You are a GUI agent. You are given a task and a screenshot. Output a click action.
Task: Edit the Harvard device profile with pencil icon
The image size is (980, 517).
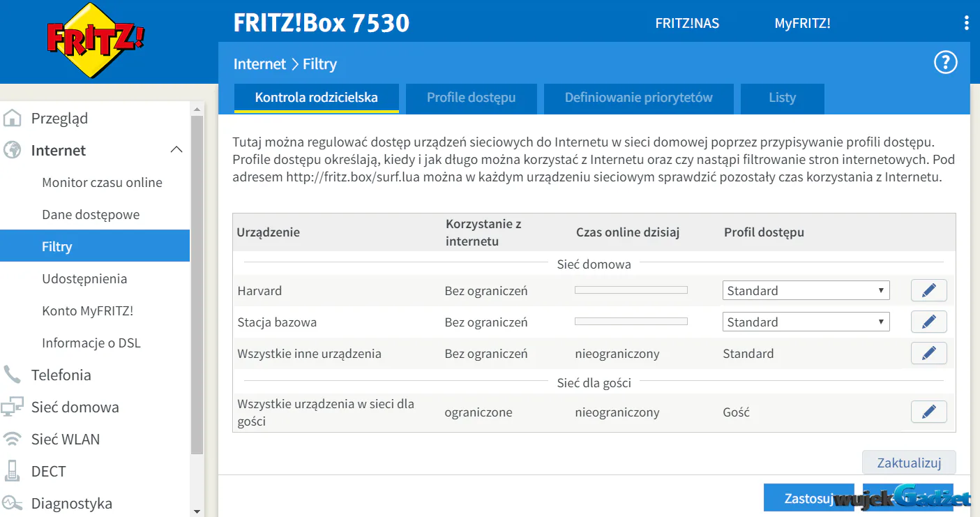[x=928, y=290]
